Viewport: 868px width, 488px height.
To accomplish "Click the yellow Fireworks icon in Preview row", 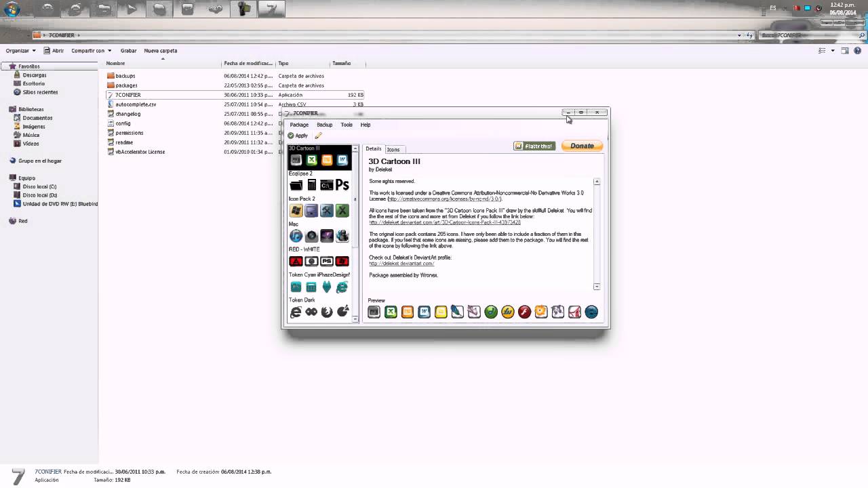I will click(507, 312).
